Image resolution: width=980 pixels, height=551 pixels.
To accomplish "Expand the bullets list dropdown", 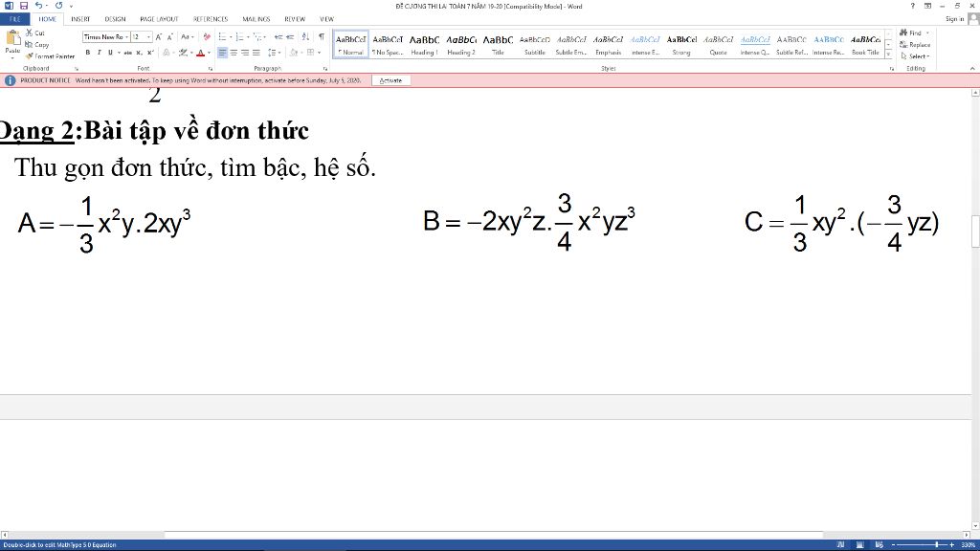I will click(231, 37).
